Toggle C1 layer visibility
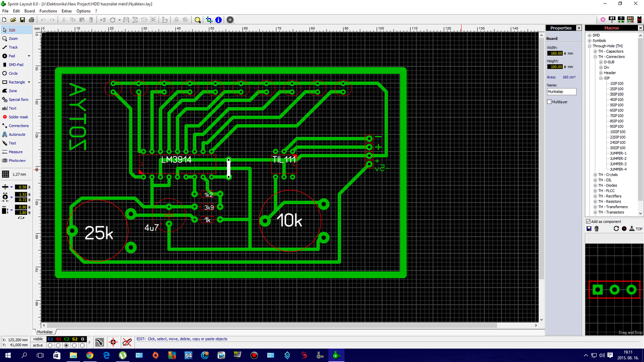 click(x=50, y=339)
